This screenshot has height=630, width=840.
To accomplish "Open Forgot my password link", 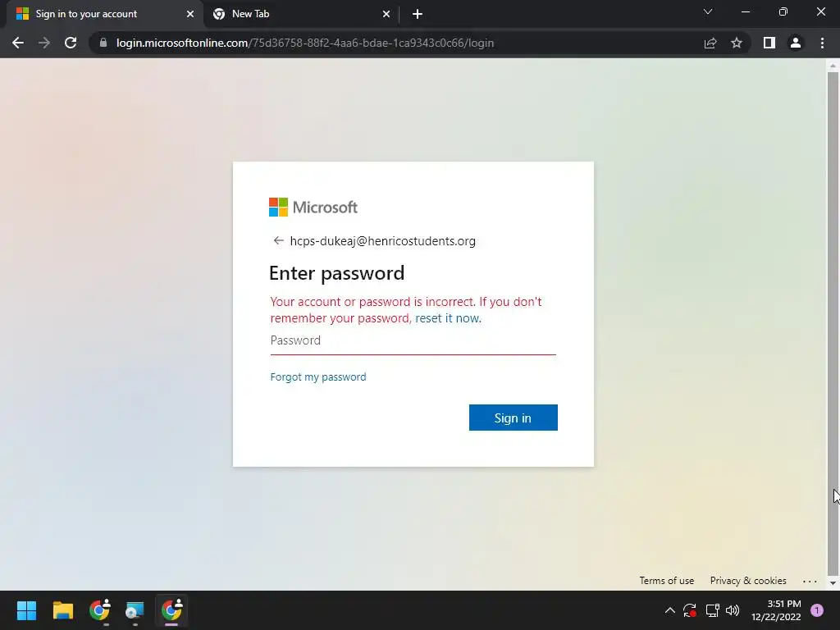I will click(318, 377).
